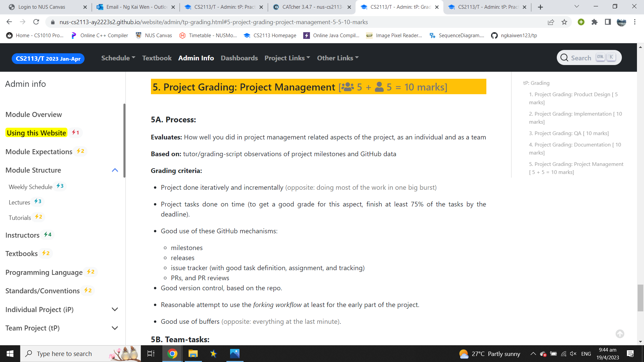Open the Project Links dropdown
Viewport: 644px width, 362px height.
[287, 58]
